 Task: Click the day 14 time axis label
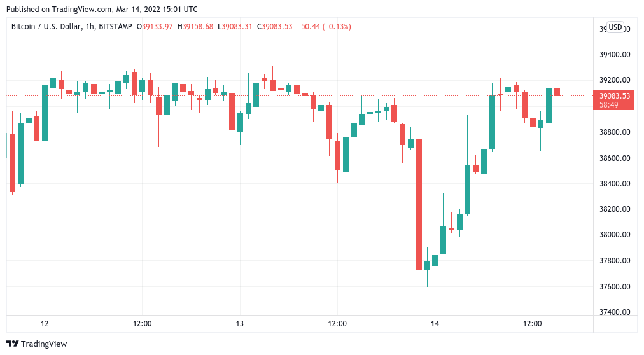click(x=435, y=324)
